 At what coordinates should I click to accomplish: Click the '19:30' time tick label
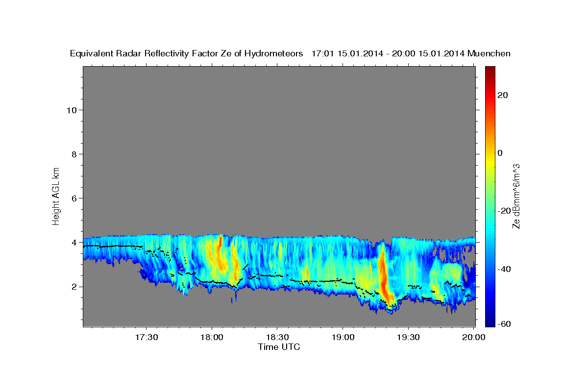click(x=408, y=338)
